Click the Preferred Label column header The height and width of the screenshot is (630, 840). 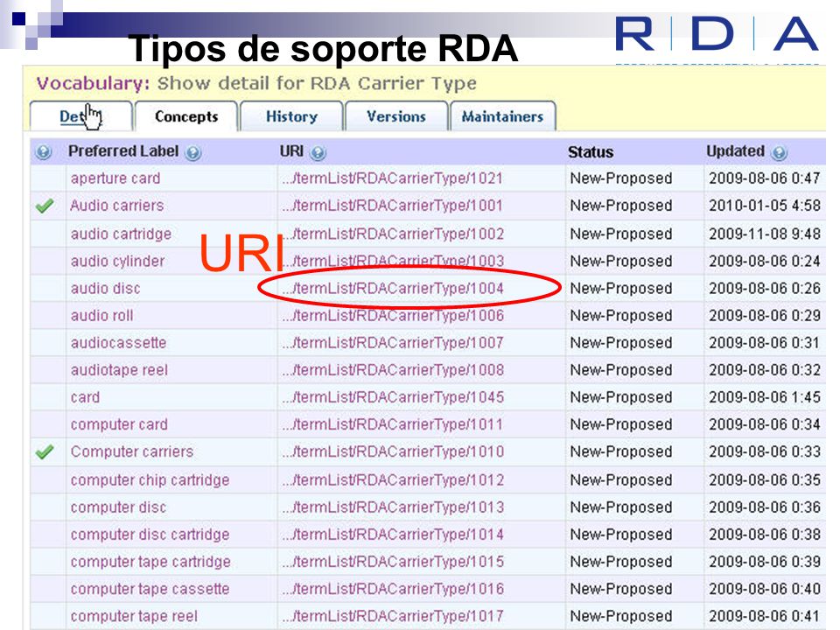pos(123,151)
